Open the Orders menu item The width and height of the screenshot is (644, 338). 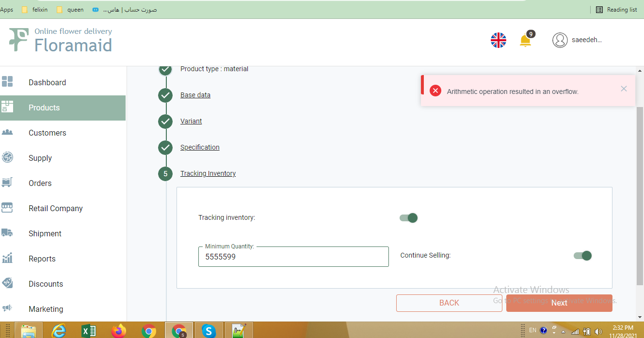40,183
